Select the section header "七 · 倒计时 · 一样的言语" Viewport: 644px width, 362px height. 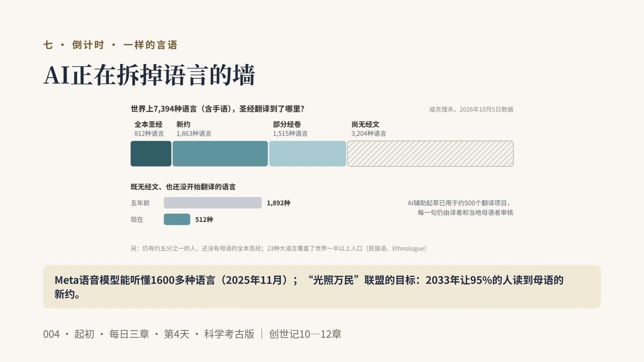coord(111,45)
